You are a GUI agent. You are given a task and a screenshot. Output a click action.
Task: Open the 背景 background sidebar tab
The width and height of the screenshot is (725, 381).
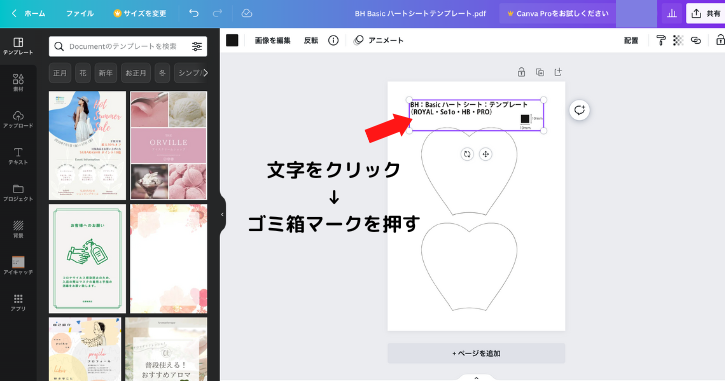click(x=18, y=229)
